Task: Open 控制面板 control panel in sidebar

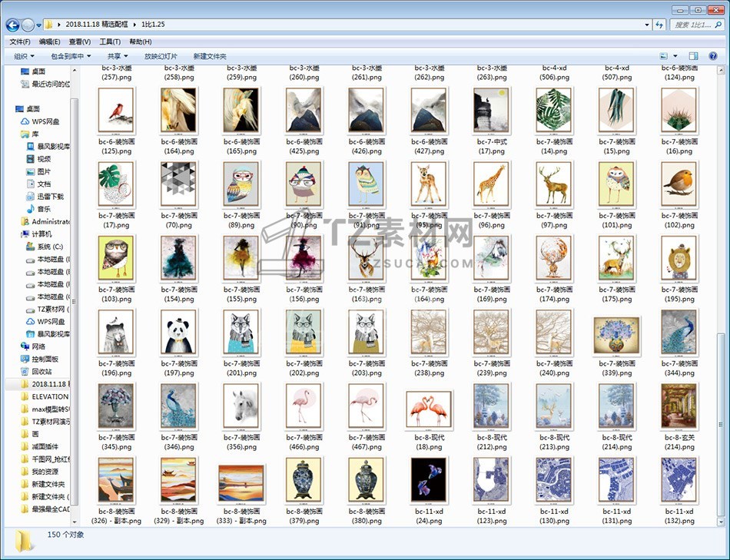Action: point(45,360)
